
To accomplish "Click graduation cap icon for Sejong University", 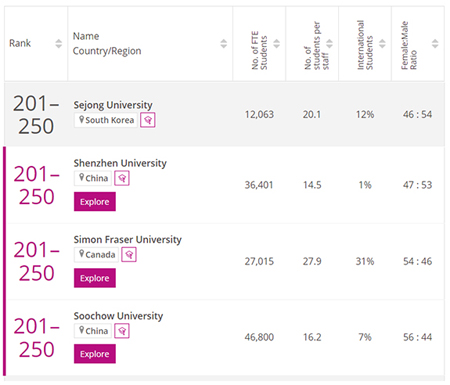I will 148,120.
